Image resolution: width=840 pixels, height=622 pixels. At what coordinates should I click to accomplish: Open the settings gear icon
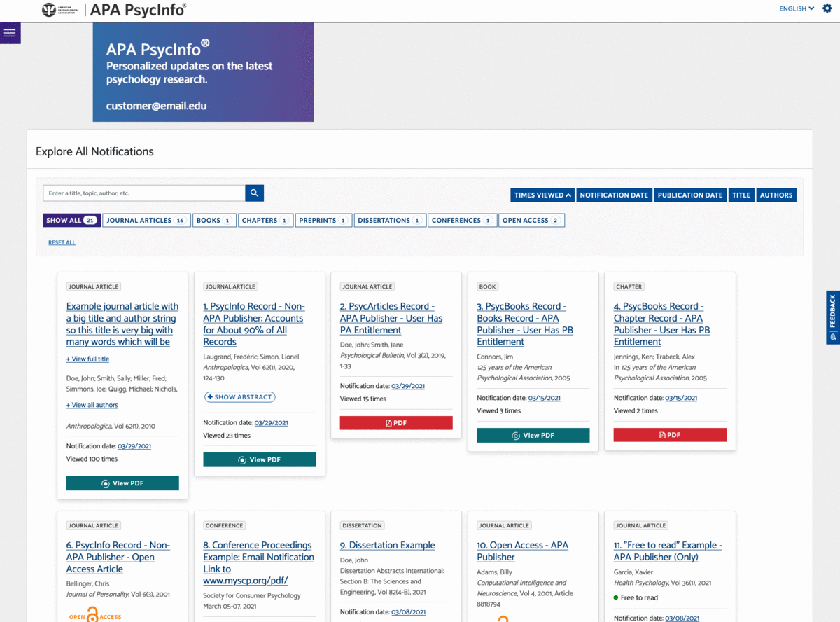827,8
